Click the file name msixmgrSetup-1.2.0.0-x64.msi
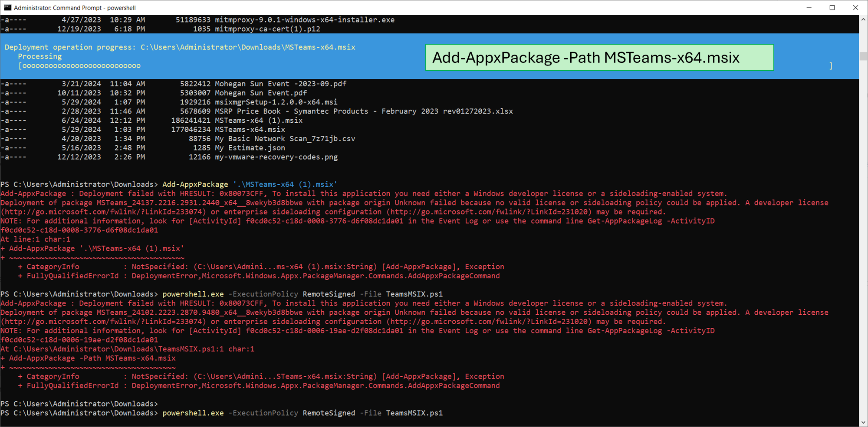Image resolution: width=868 pixels, height=427 pixels. pos(276,102)
